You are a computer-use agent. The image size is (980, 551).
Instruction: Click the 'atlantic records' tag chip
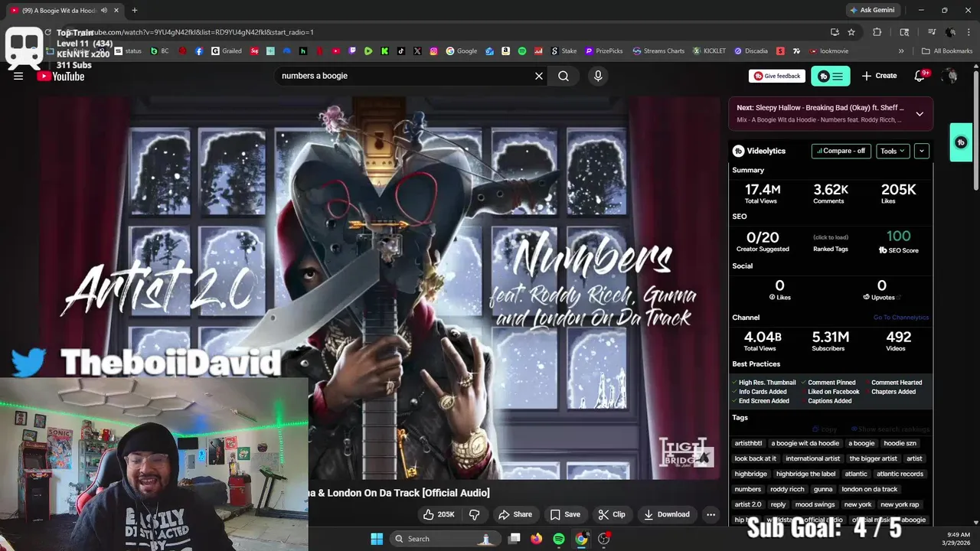coord(900,474)
